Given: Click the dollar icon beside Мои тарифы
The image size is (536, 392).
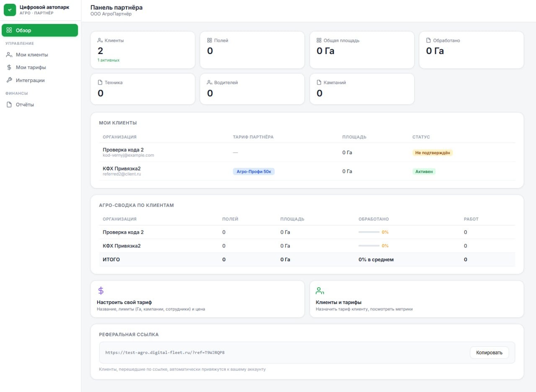Looking at the screenshot, I should coord(9,67).
